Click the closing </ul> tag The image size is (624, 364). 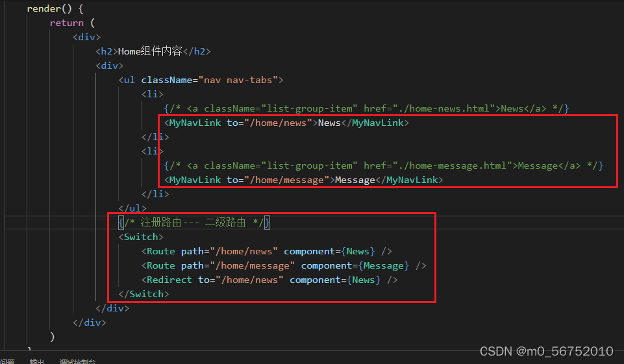132,208
